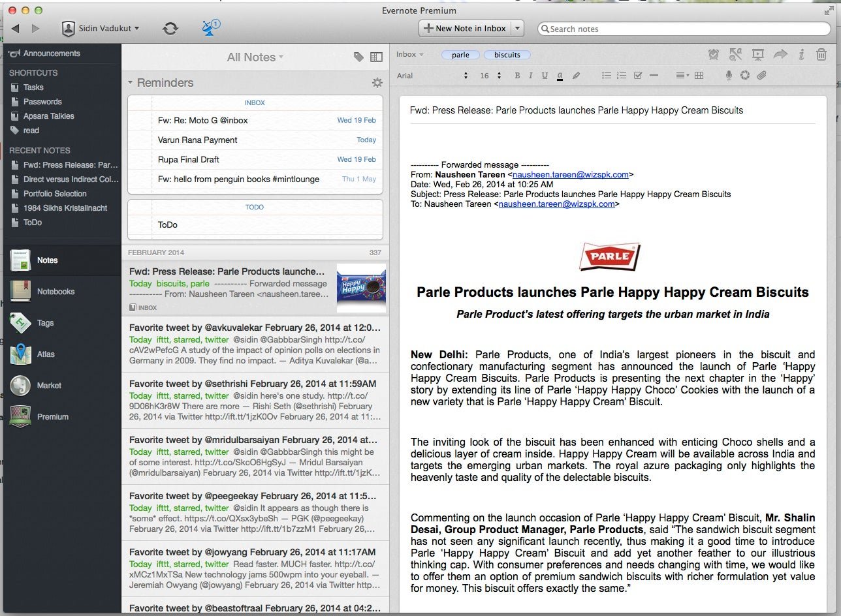The height and width of the screenshot is (616, 841).
Task: Toggle underline formatting
Action: (x=545, y=76)
